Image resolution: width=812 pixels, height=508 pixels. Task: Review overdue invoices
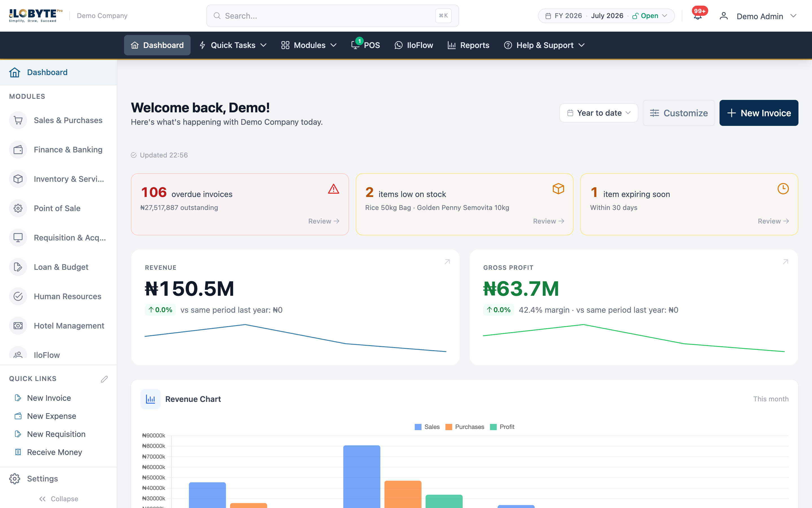point(324,221)
